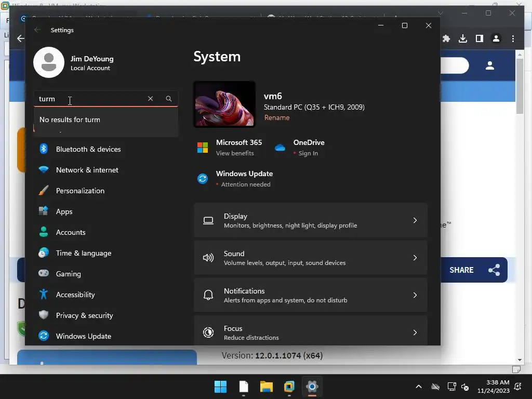Clear the Settings search text with the X
The width and height of the screenshot is (532, 399).
point(150,99)
